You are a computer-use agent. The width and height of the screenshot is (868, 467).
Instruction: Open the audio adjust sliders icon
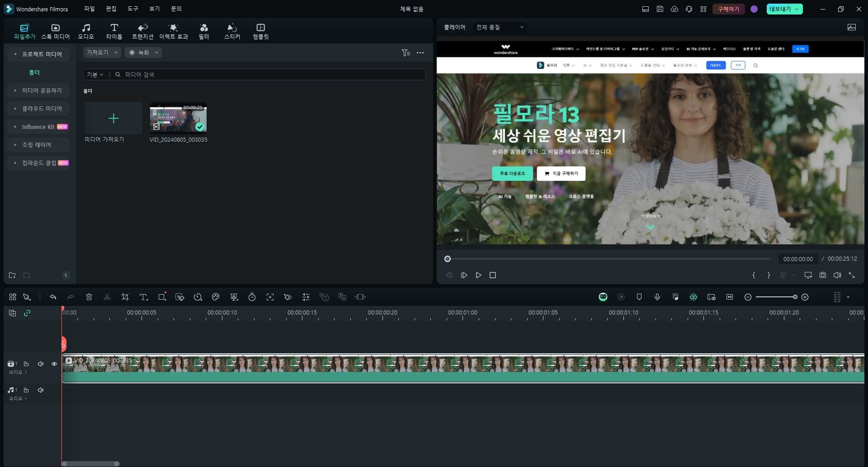(306, 297)
